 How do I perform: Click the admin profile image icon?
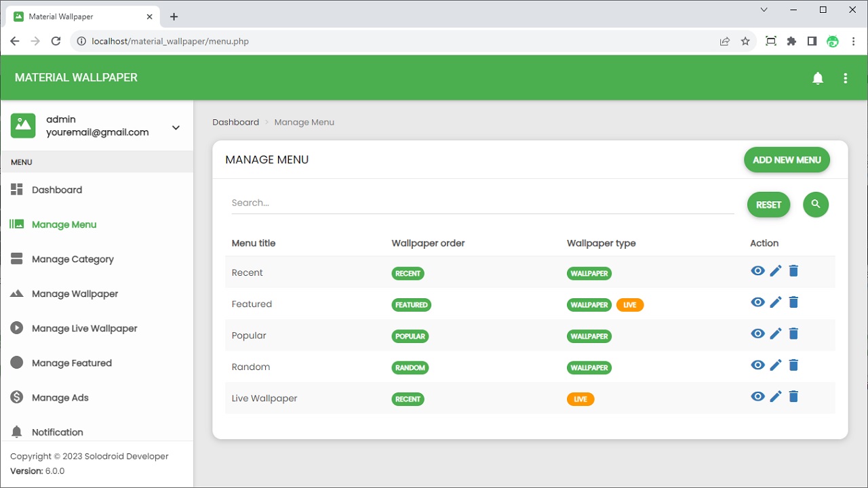(23, 125)
